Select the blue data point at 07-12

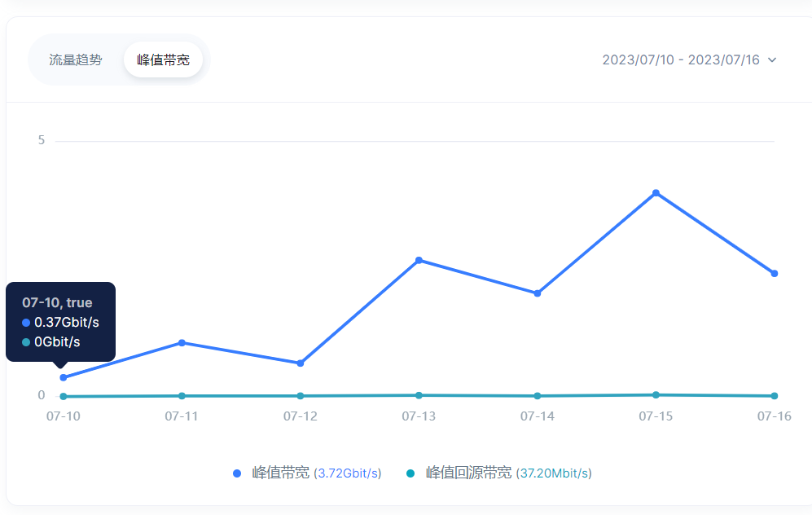pyautogui.click(x=301, y=363)
